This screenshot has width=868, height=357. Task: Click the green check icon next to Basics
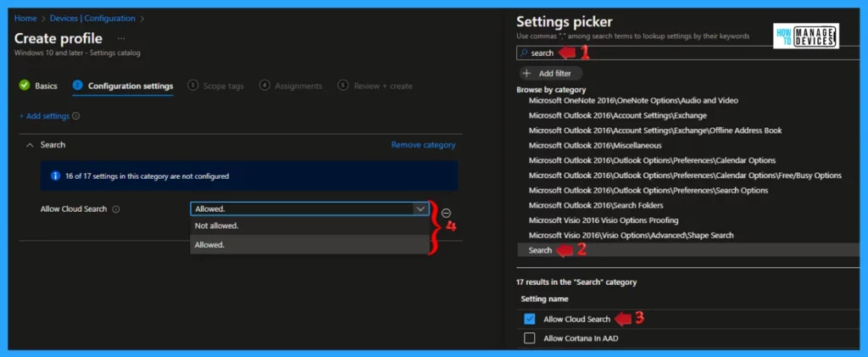pyautogui.click(x=25, y=86)
